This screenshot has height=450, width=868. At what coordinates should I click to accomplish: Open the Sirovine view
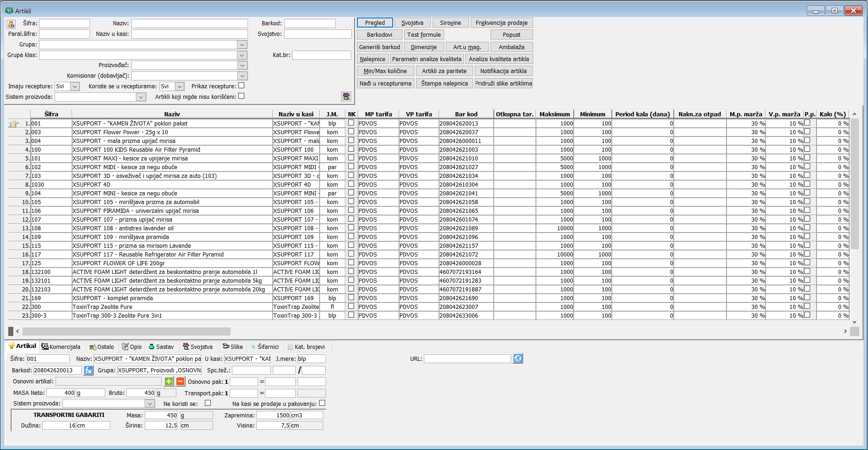(x=450, y=23)
